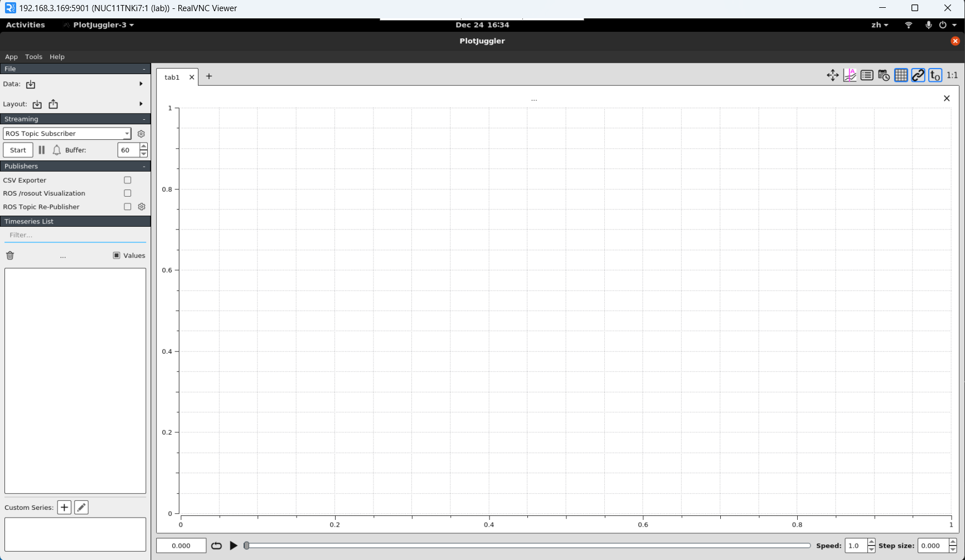Add a new tab with plus button
The height and width of the screenshot is (560, 965).
pos(209,76)
